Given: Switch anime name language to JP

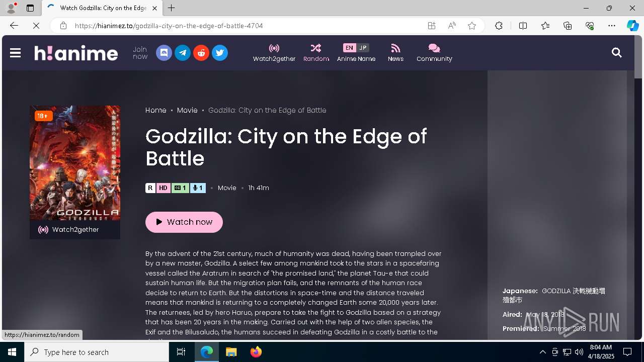Looking at the screenshot, I should [363, 48].
